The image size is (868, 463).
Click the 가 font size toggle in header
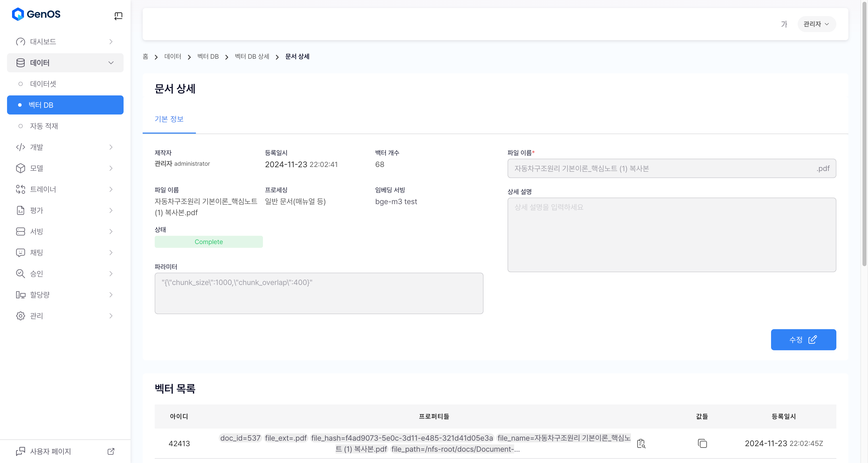coord(784,24)
